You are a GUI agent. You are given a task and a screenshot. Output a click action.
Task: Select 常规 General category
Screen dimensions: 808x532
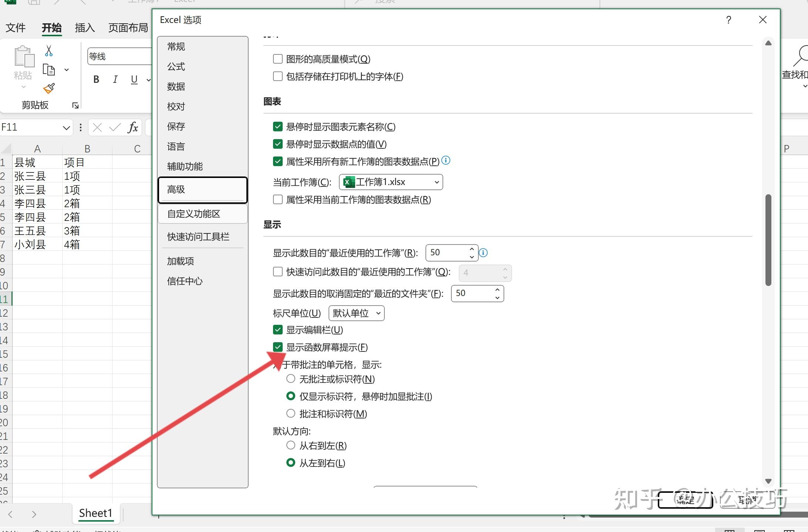(x=203, y=47)
